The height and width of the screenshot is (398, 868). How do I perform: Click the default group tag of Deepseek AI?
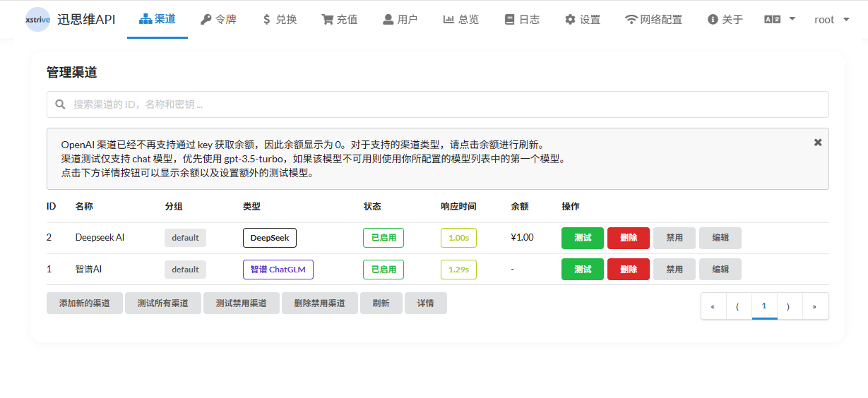[185, 238]
